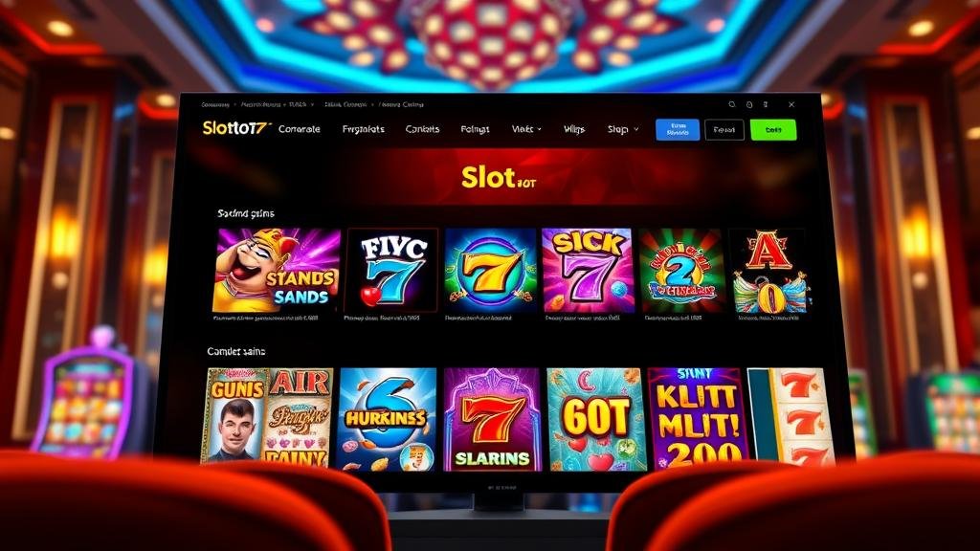Go to the Canlaits navigation item
The image size is (980, 551).
(x=422, y=129)
